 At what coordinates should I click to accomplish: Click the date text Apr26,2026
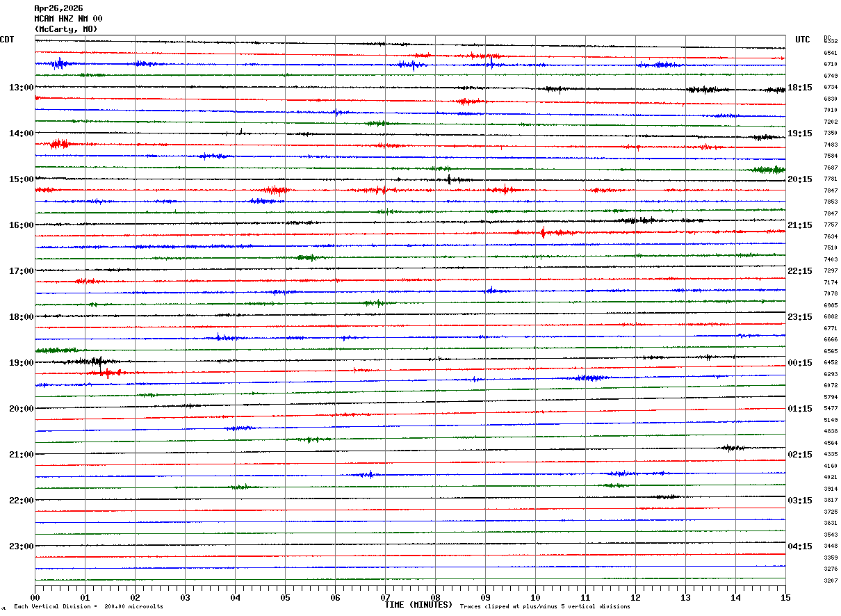click(x=58, y=8)
